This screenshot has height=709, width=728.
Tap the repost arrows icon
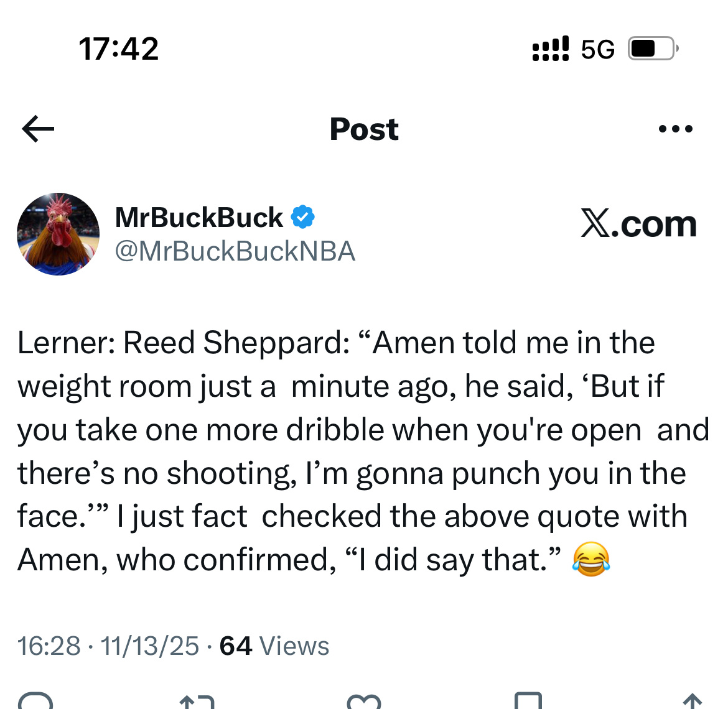point(197,702)
